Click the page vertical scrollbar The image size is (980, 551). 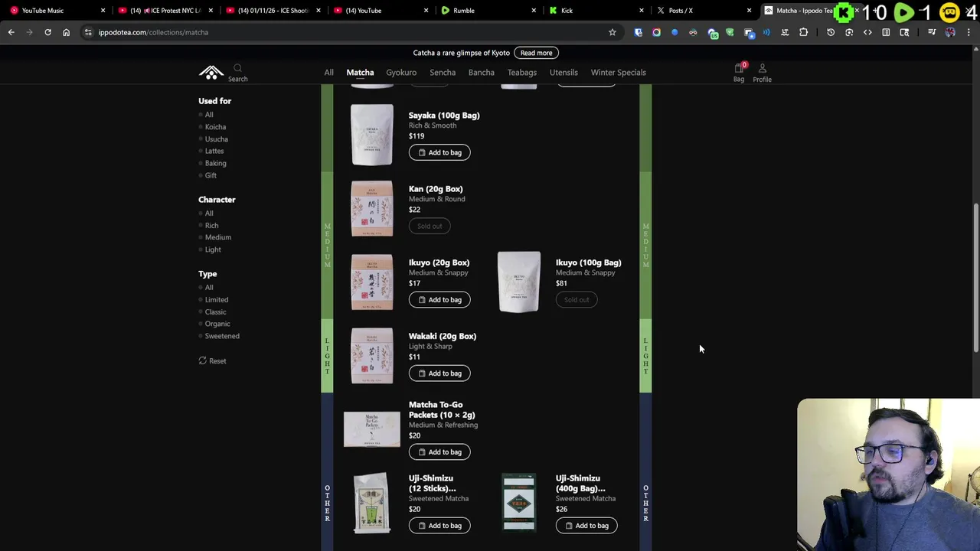click(x=976, y=279)
